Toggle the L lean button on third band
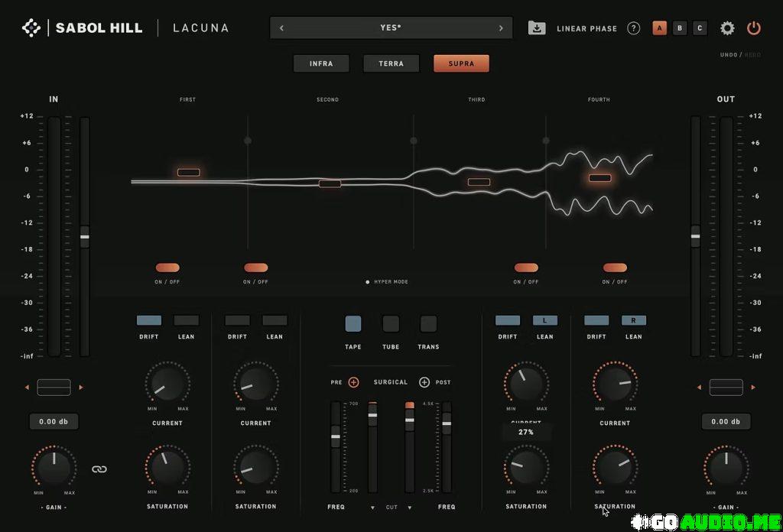 (x=544, y=320)
